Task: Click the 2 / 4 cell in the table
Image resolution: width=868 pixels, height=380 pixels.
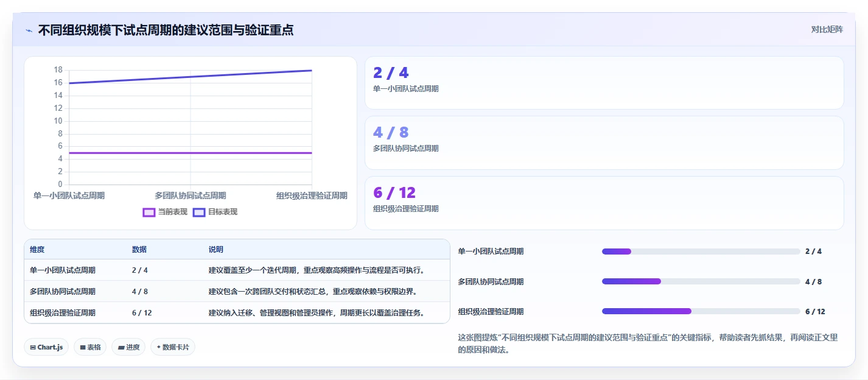Action: click(x=140, y=270)
